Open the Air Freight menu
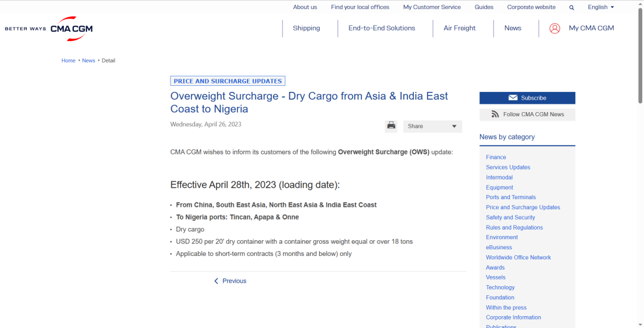Image resolution: width=644 pixels, height=328 pixels. pos(460,28)
